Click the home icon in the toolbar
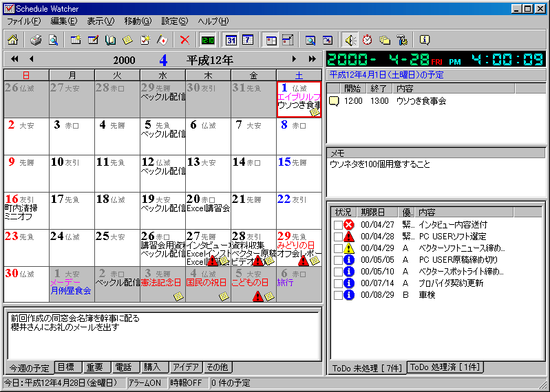550x392 pixels. 13,40
